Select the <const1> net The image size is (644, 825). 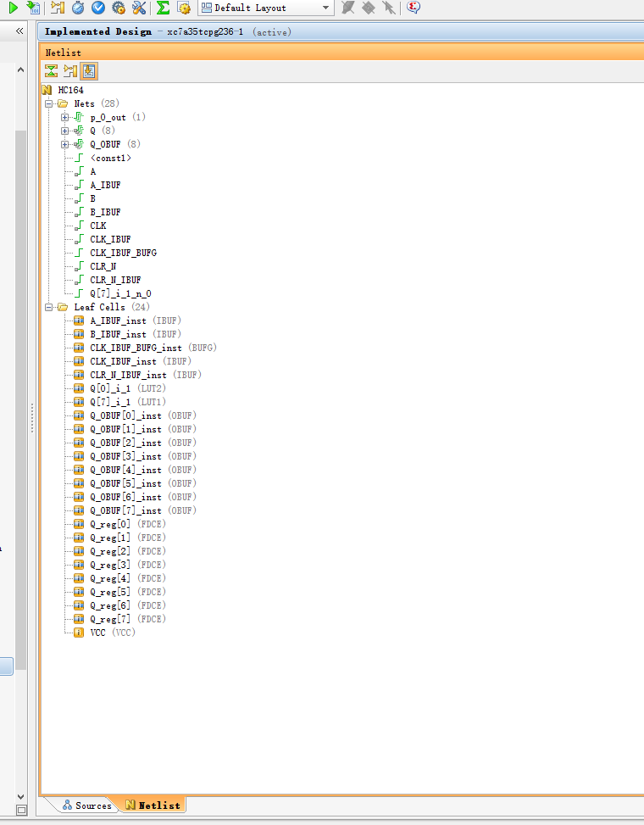[110, 158]
